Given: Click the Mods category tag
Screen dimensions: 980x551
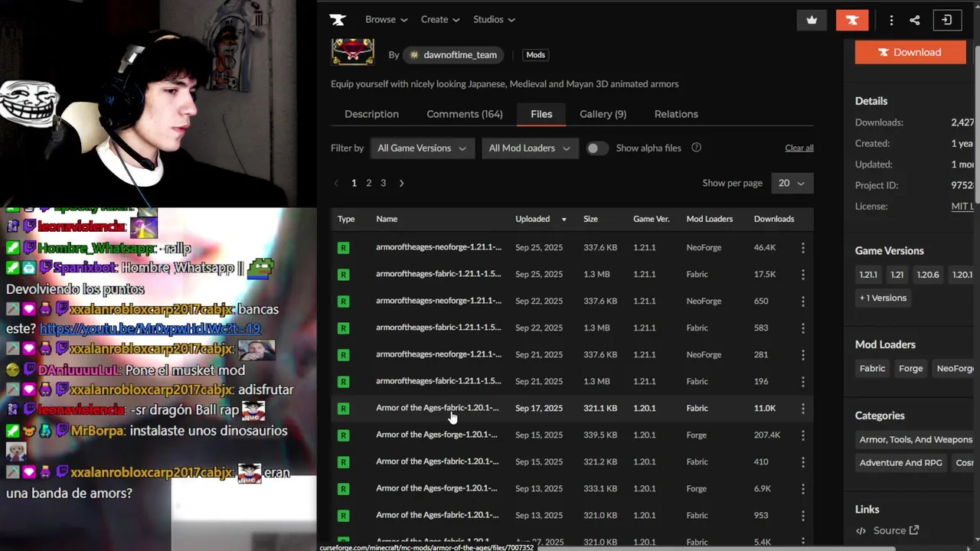Looking at the screenshot, I should pyautogui.click(x=535, y=55).
